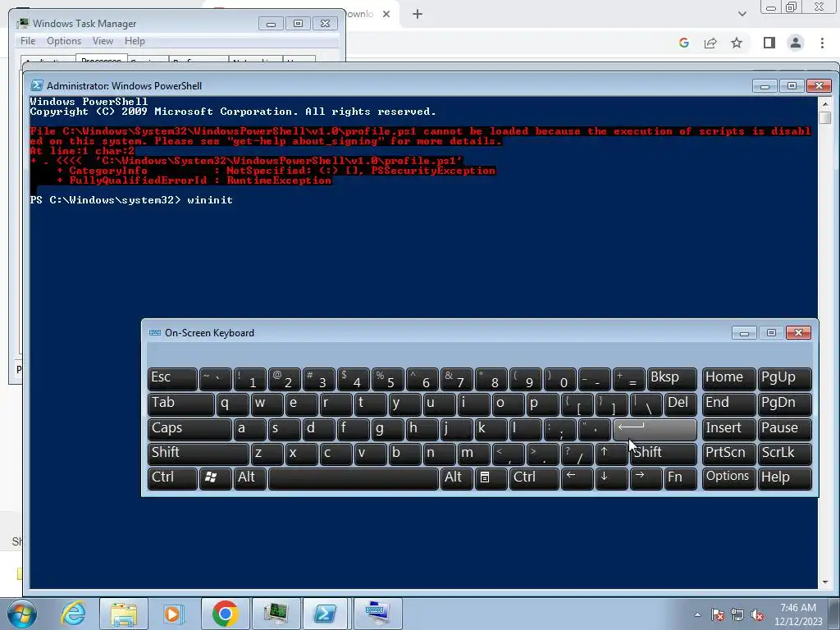This screenshot has width=840, height=630.
Task: Open Task Manager View menu
Action: pos(103,41)
